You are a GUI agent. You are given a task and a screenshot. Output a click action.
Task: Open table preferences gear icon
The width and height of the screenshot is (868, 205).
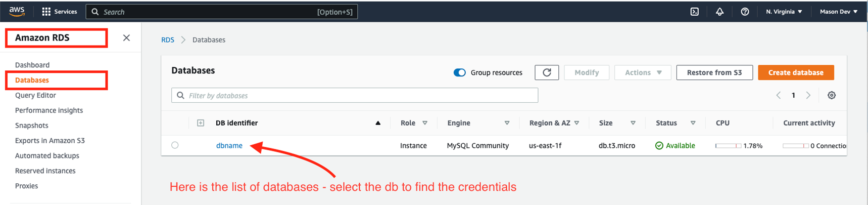[831, 95]
